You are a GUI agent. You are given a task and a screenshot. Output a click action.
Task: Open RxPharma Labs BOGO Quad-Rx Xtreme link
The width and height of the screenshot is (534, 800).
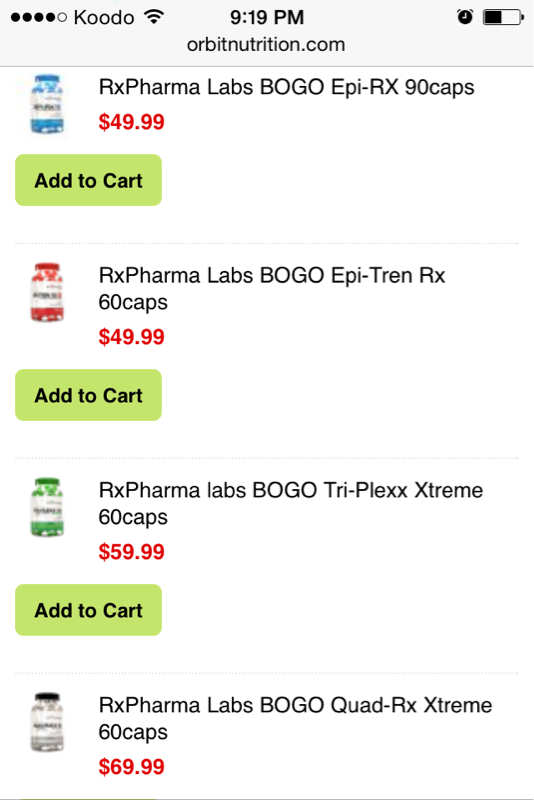295,718
